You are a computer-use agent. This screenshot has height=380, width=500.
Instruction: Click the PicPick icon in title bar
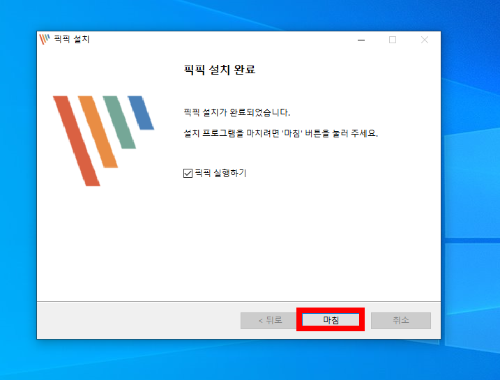pyautogui.click(x=44, y=39)
